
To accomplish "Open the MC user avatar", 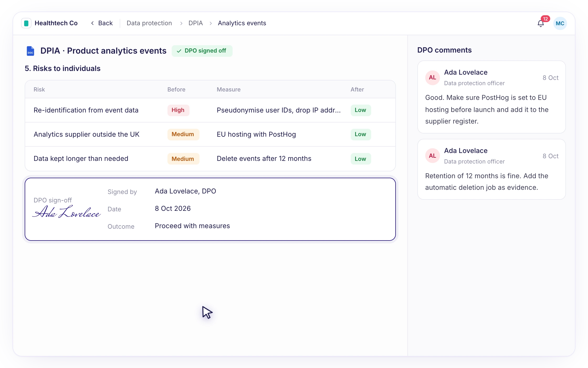I will coord(560,23).
